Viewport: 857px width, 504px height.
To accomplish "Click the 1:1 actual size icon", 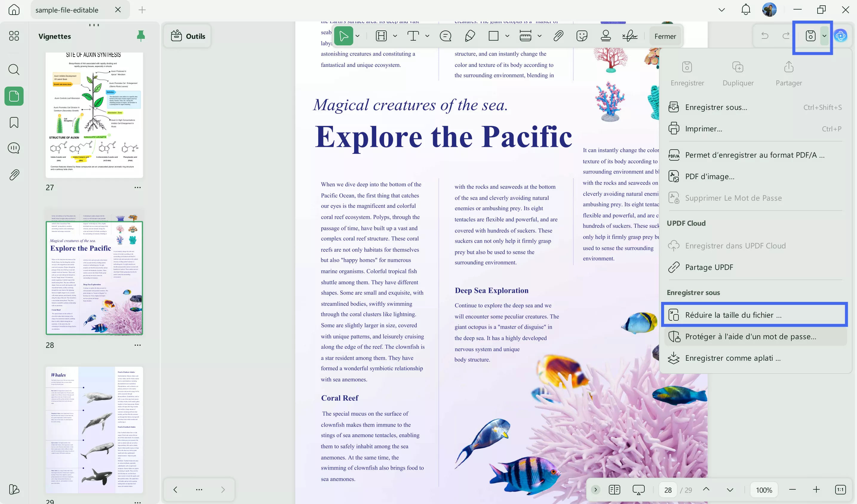I will (x=840, y=490).
